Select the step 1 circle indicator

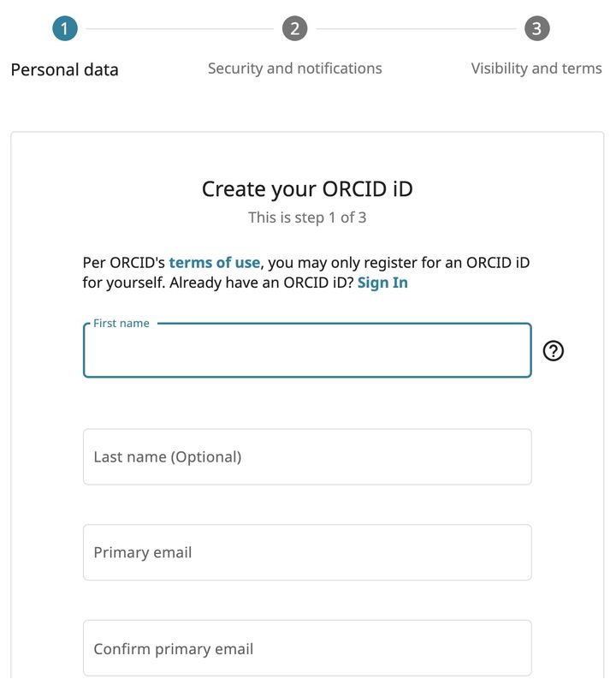click(x=65, y=29)
